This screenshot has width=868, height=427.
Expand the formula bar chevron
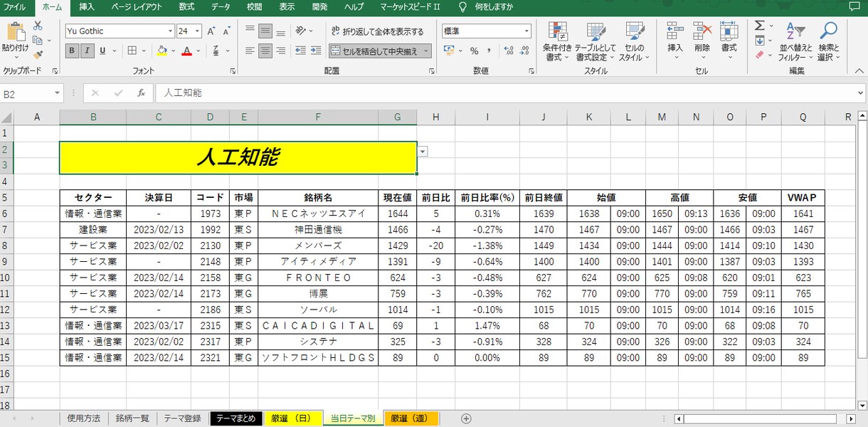(861, 93)
